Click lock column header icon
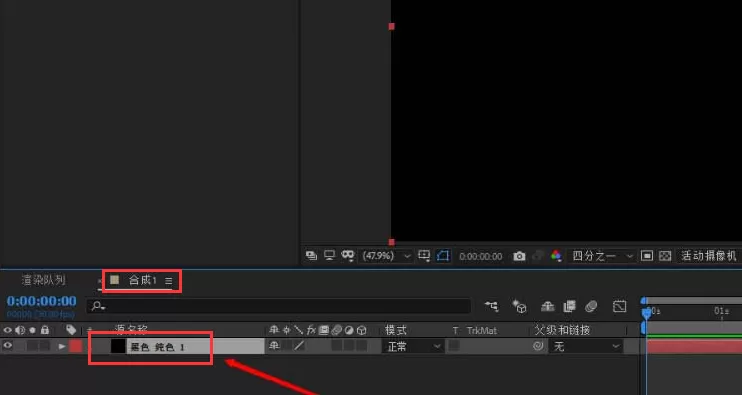Image resolution: width=742 pixels, height=395 pixels. [44, 330]
